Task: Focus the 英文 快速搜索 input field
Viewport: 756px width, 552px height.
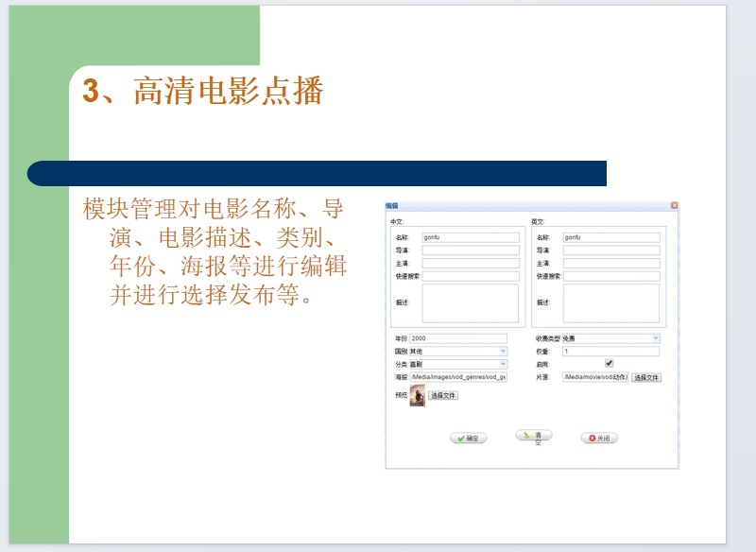Action: pyautogui.click(x=611, y=276)
